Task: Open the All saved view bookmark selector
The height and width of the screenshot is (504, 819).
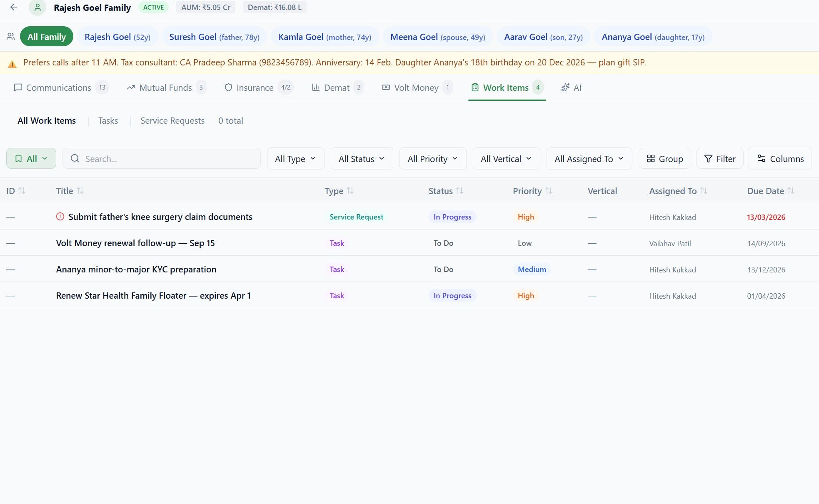Action: pos(31,159)
